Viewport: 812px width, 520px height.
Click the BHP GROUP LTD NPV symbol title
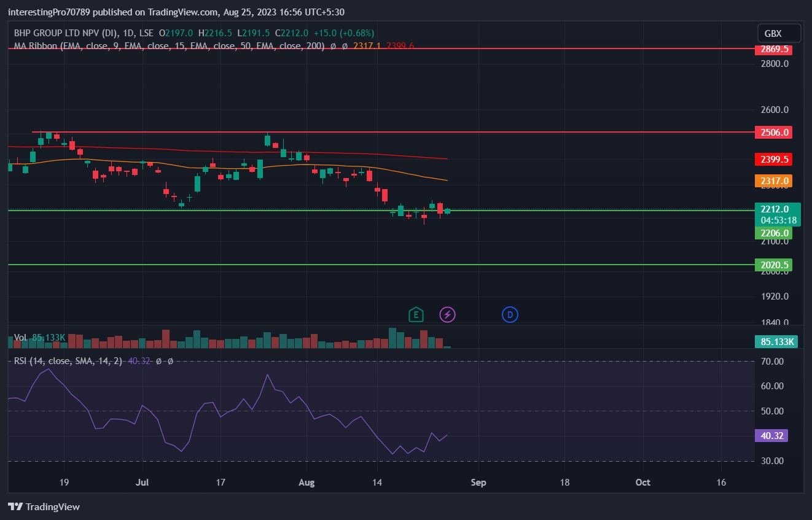tap(66, 33)
